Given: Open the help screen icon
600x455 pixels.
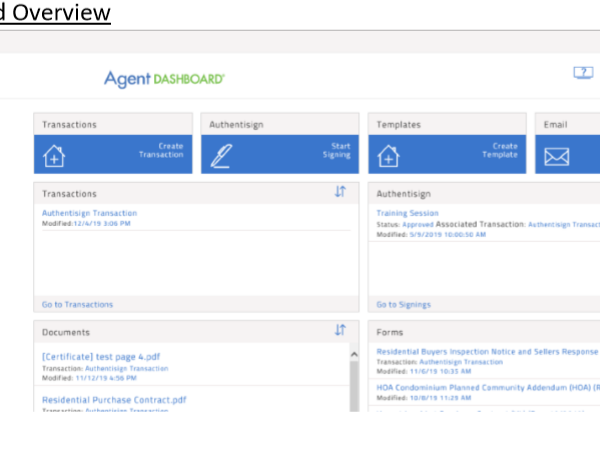Looking at the screenshot, I should click(583, 72).
